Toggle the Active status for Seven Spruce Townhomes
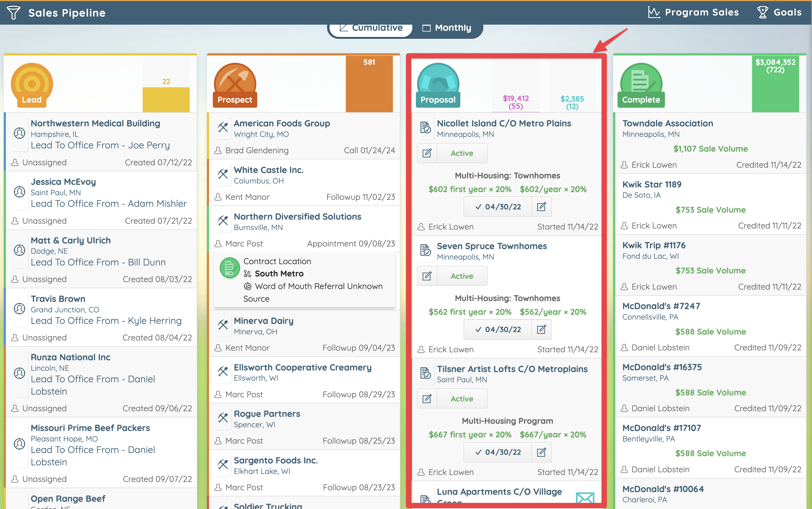The image size is (812, 509). pyautogui.click(x=462, y=276)
